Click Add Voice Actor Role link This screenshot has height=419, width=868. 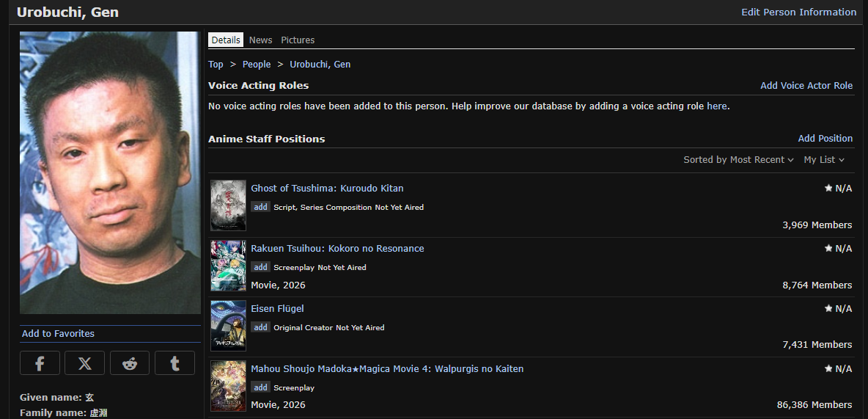(x=806, y=85)
